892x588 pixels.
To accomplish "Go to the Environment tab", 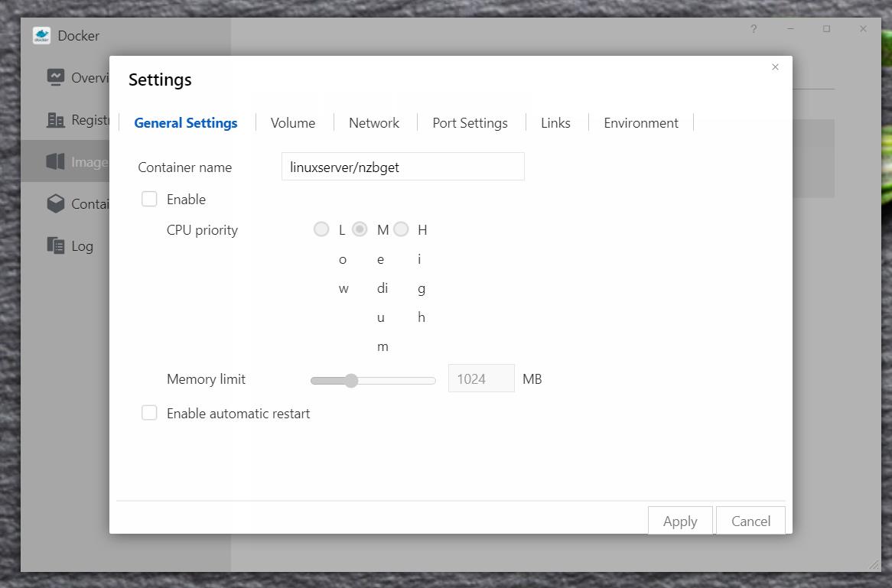I will (x=640, y=123).
